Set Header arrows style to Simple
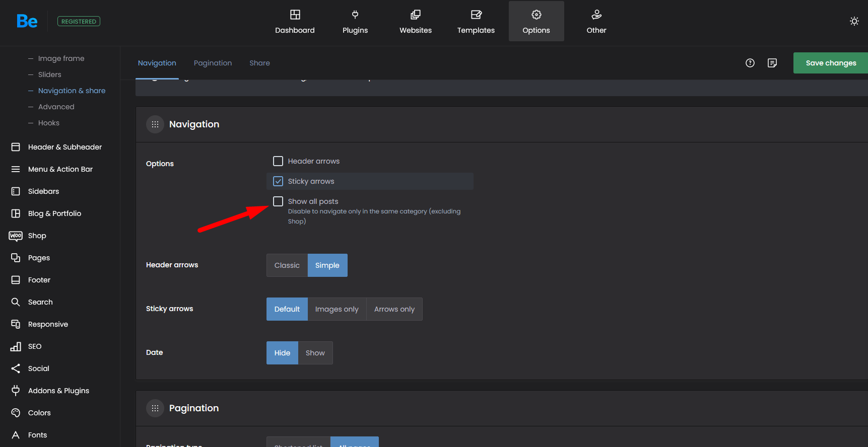The width and height of the screenshot is (868, 447). pos(327,265)
